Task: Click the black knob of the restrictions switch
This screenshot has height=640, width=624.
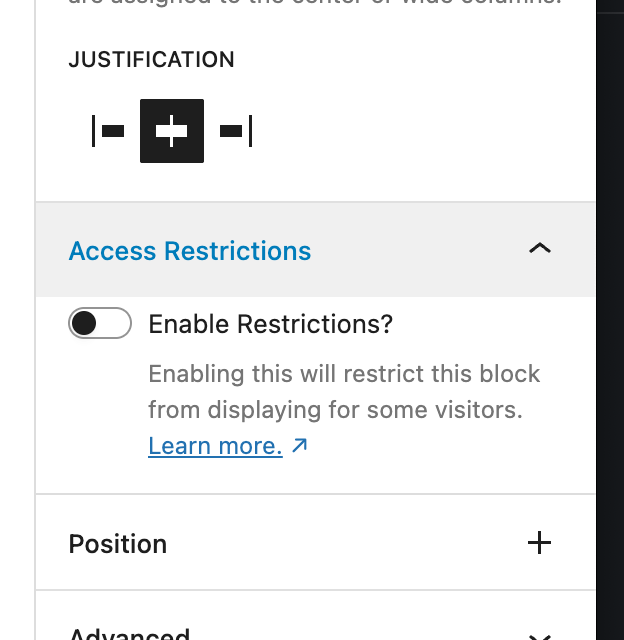Action: click(84, 323)
